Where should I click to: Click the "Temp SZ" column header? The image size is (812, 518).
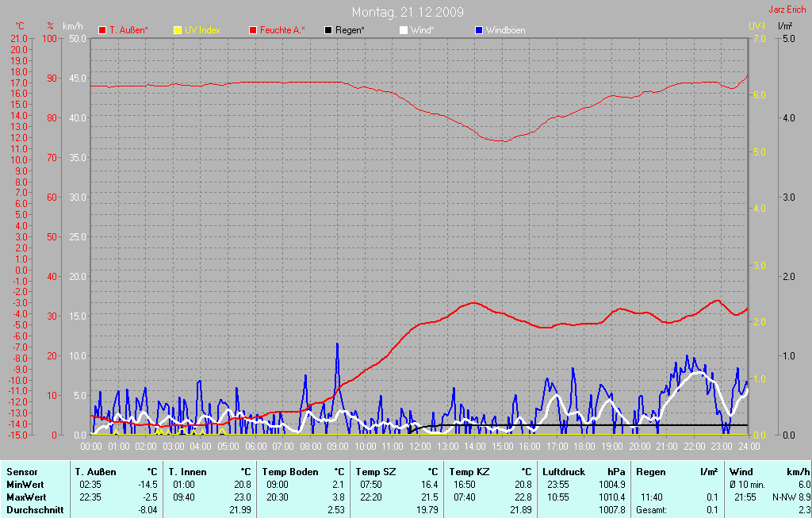(375, 472)
